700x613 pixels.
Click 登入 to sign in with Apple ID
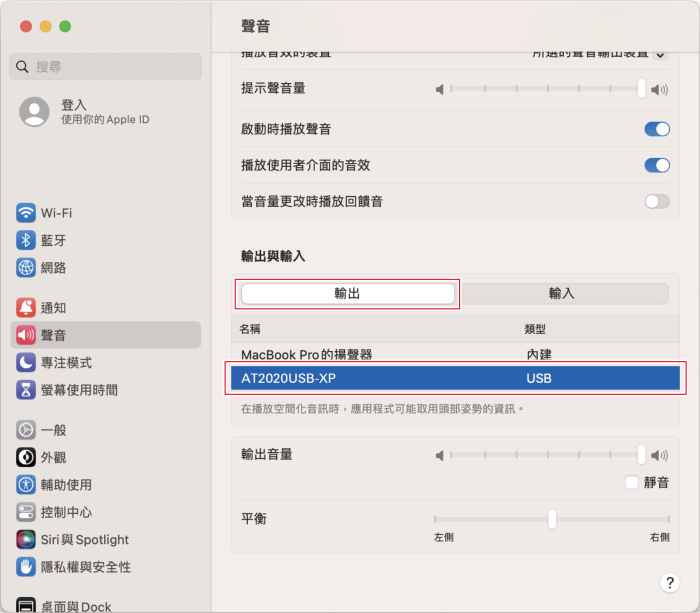[74, 105]
